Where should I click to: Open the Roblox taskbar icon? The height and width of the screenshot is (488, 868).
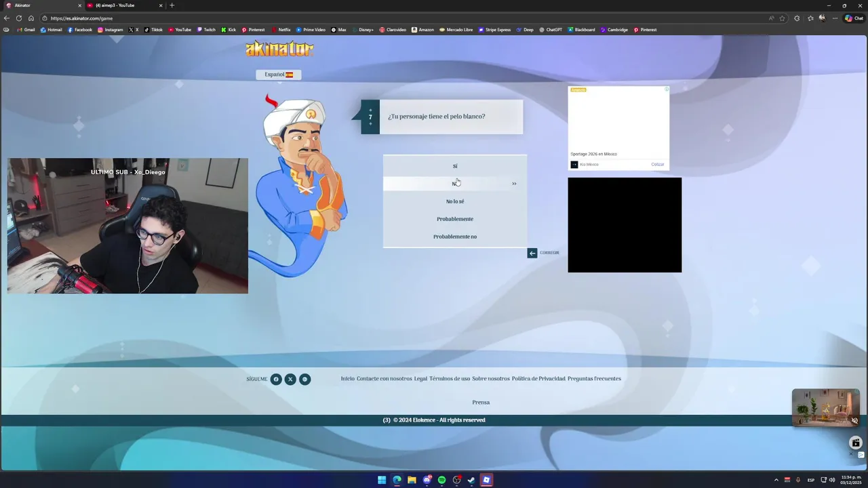coord(486,480)
